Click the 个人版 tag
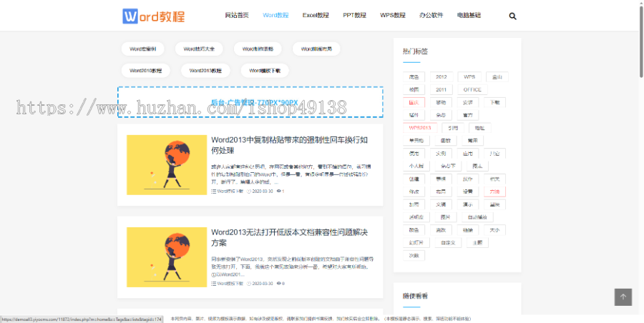Screen dimensions: 644x323 [x=416, y=166]
